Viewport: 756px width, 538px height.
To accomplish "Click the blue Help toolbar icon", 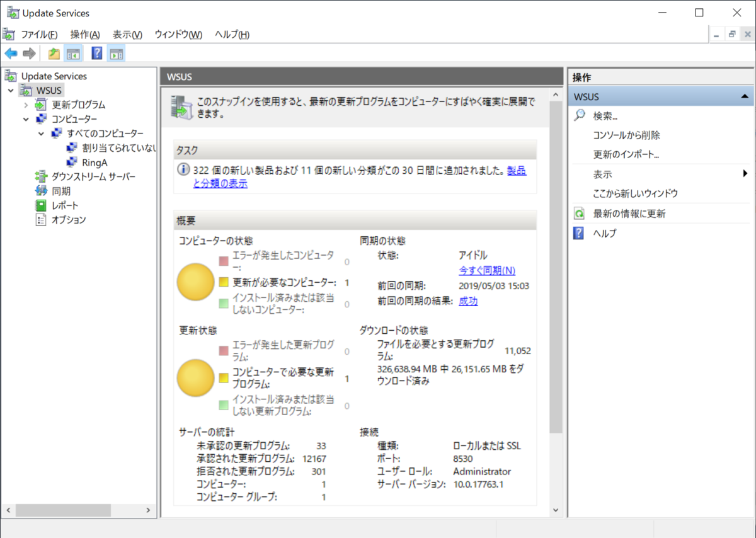I will tap(96, 54).
